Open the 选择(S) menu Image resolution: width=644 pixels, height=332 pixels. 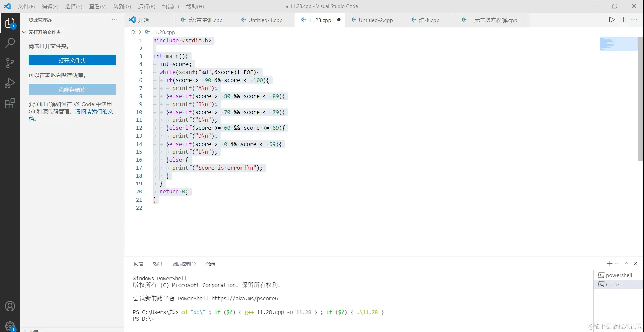73,6
